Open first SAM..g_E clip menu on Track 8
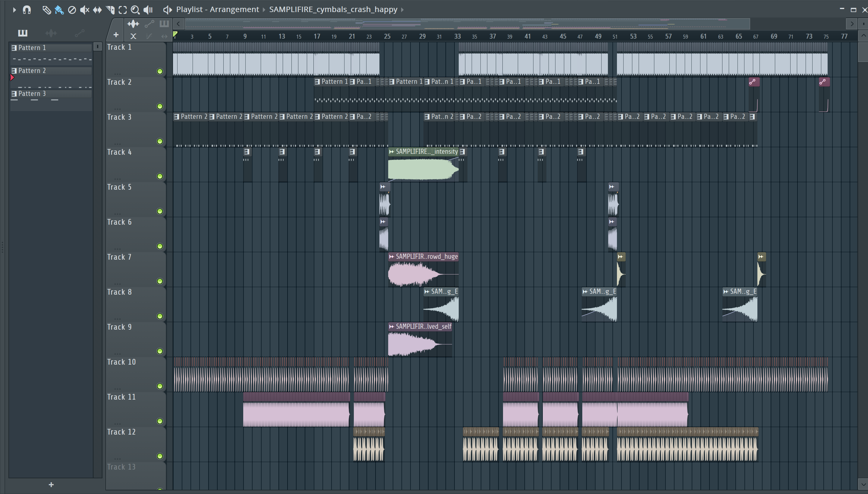 (x=427, y=291)
